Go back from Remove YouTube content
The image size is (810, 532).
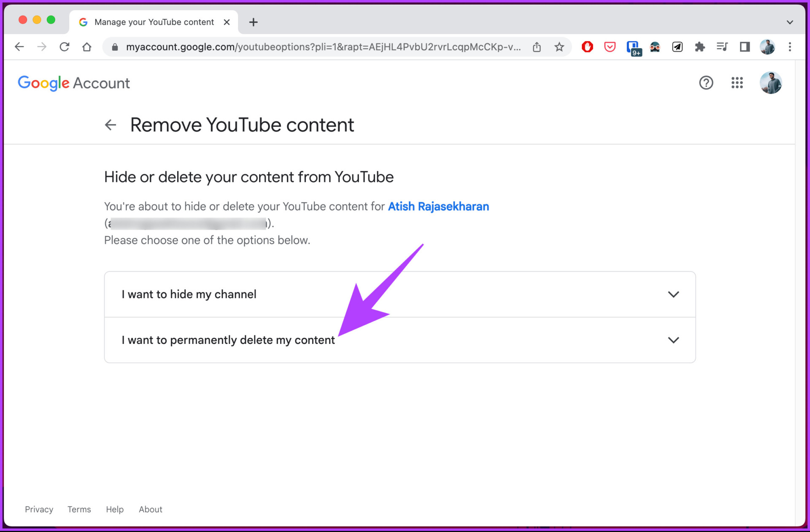click(x=111, y=125)
